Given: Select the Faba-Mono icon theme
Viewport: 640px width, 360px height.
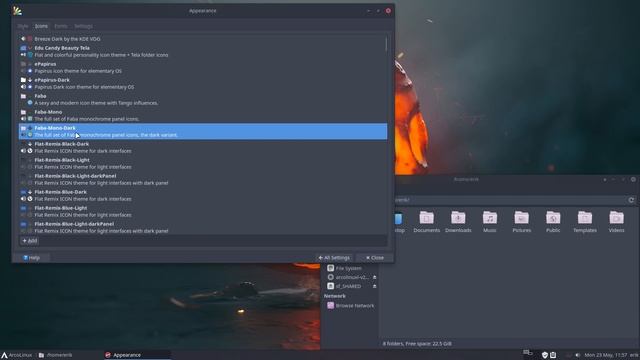Looking at the screenshot, I should [203, 115].
